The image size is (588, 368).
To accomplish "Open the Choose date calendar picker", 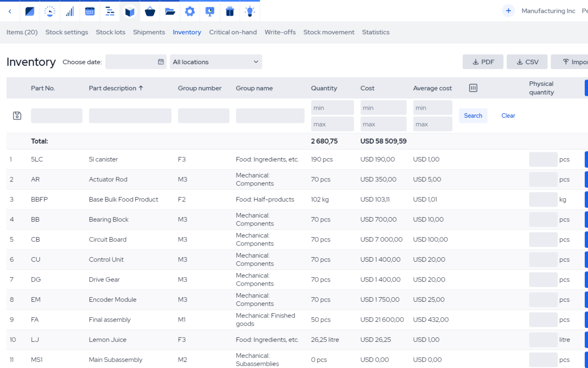I will (161, 62).
